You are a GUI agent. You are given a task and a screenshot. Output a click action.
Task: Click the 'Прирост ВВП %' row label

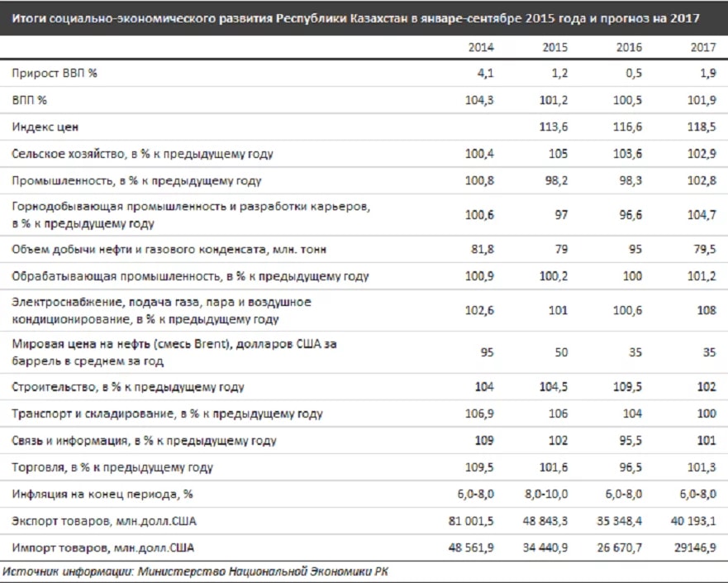(x=55, y=74)
